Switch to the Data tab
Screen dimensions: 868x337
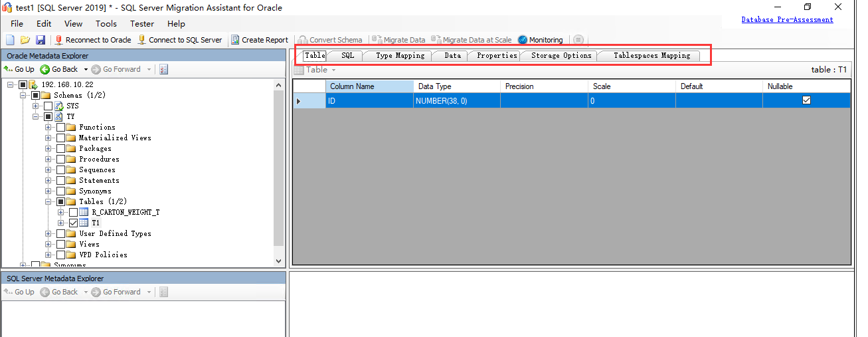[x=452, y=56]
